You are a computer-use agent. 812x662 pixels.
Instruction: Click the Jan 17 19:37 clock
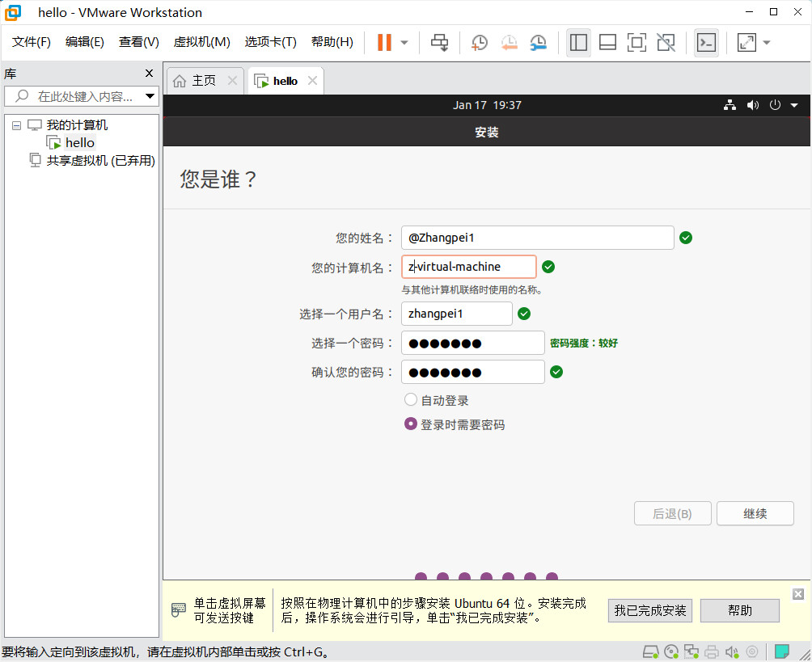487,105
